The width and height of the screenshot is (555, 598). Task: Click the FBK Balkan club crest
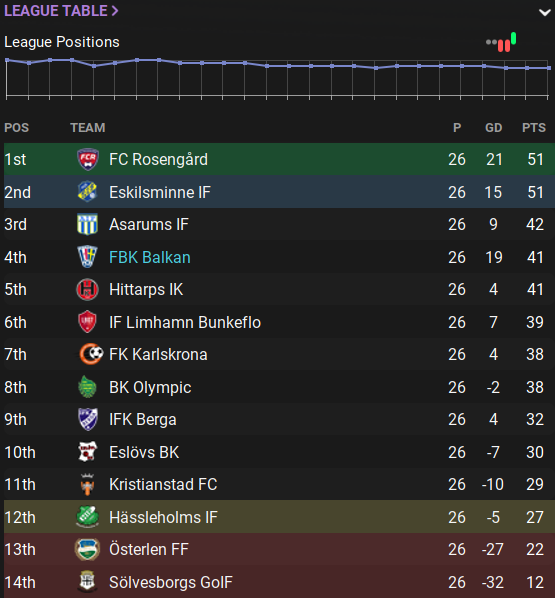(88, 257)
